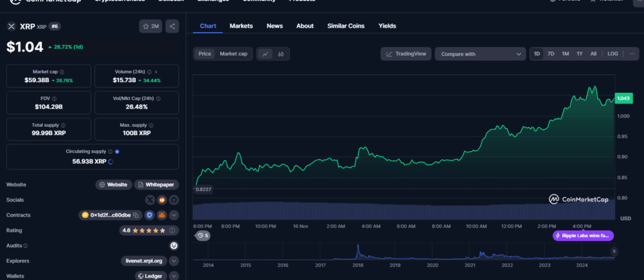This screenshot has height=280, width=644.
Task: Set chart range to 1Y
Action: click(x=579, y=54)
